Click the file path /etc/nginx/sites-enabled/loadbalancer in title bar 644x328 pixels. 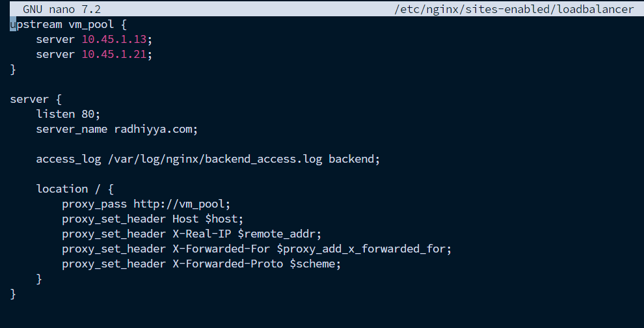coord(513,9)
